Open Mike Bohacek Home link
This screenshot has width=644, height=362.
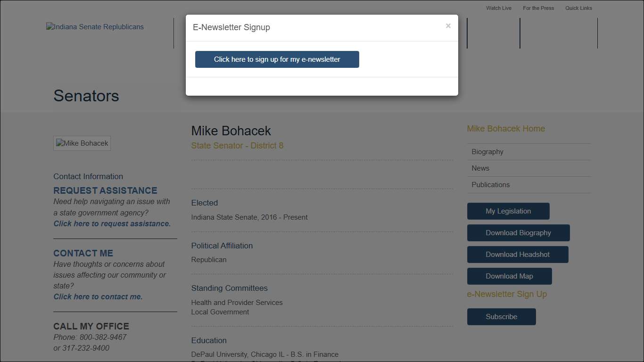coord(505,129)
